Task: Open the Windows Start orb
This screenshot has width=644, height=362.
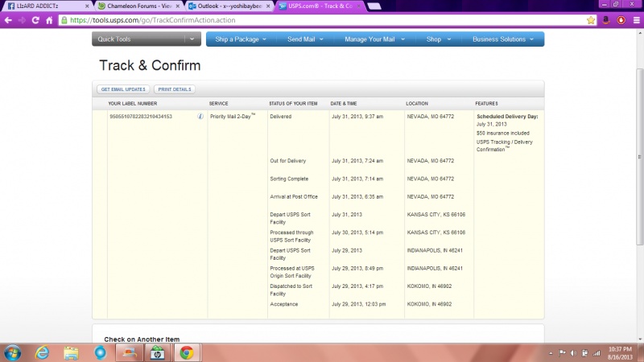Action: [12, 353]
